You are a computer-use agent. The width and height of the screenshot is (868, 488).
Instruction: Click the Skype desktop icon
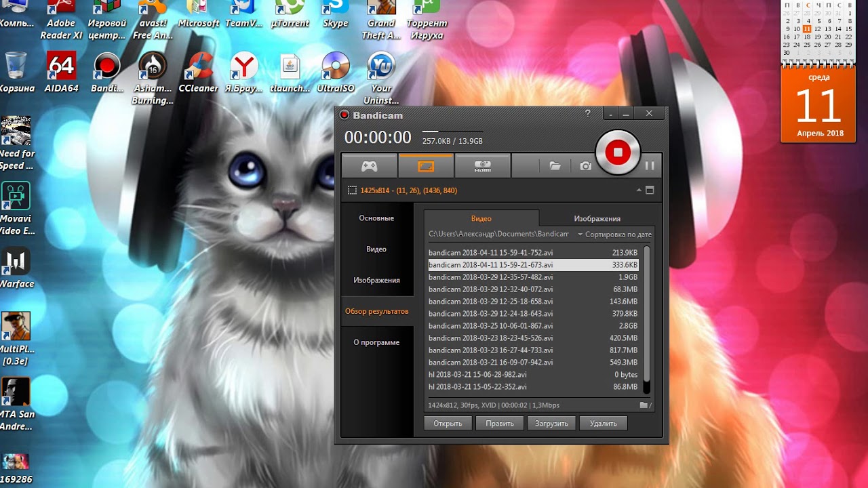[336, 14]
